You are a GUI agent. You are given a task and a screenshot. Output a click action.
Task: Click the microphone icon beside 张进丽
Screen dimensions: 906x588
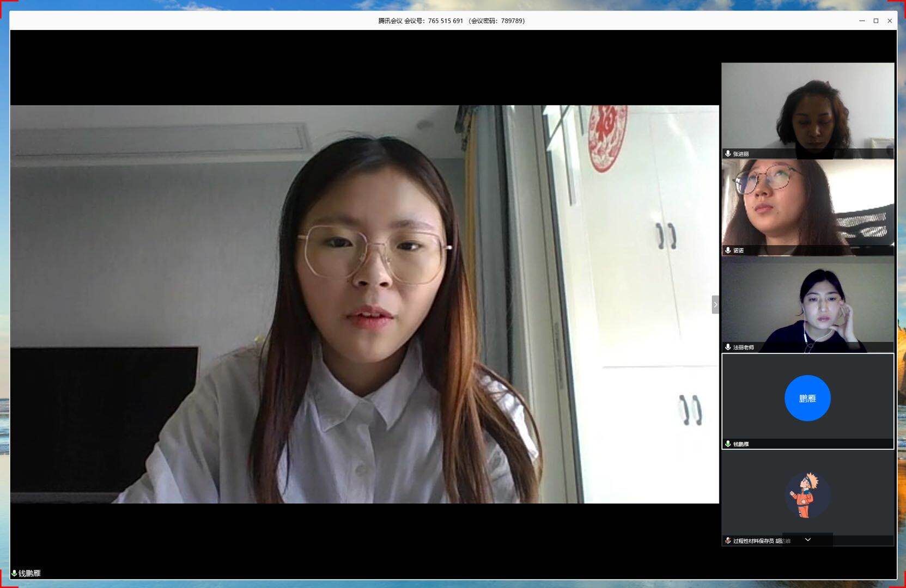(x=728, y=154)
